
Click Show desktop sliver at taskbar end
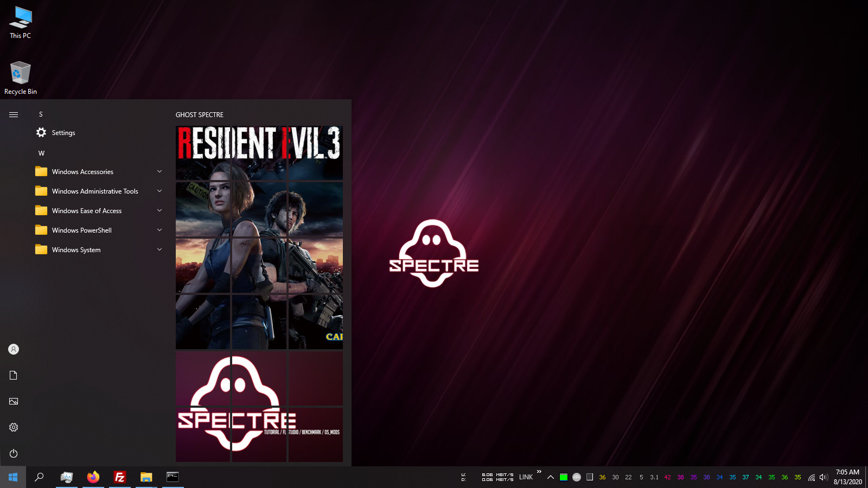(866, 477)
